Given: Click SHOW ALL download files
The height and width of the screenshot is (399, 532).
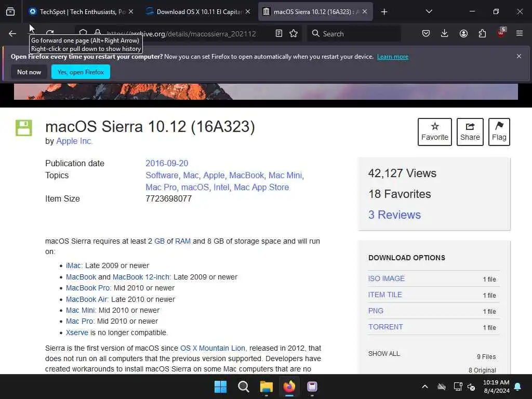Looking at the screenshot, I should point(384,353).
